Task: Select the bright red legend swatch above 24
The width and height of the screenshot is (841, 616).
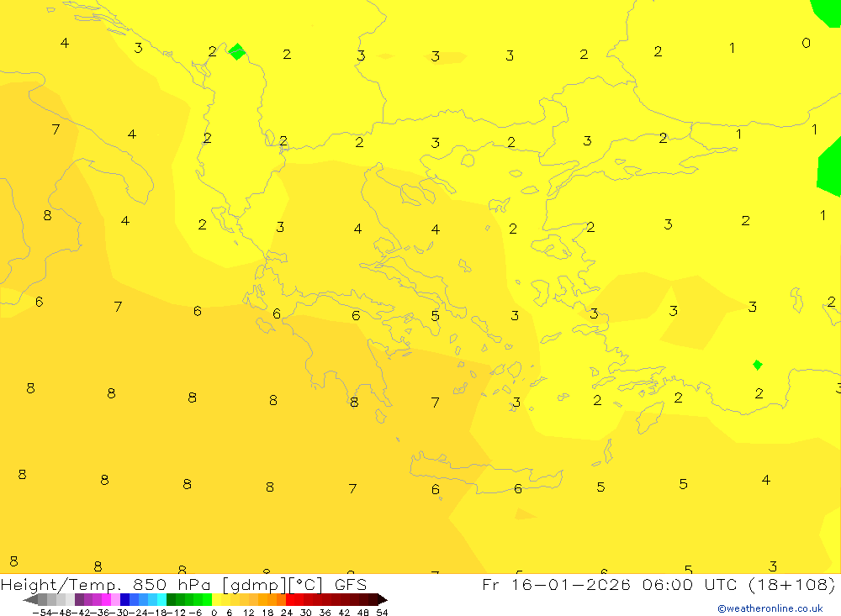Action: 290,600
